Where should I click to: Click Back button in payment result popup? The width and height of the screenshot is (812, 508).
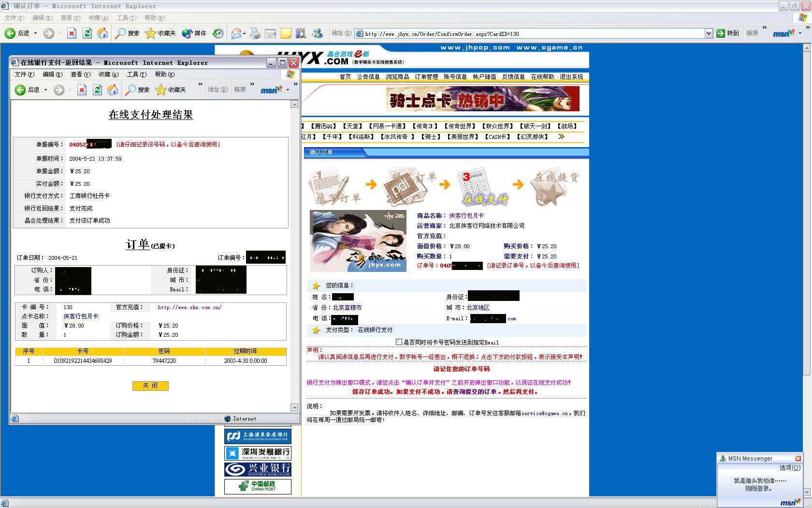point(27,90)
